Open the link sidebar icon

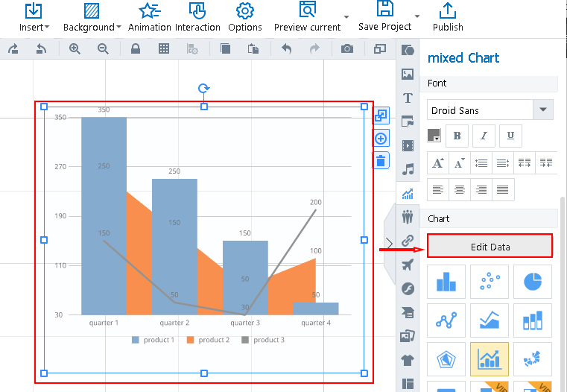click(x=408, y=241)
